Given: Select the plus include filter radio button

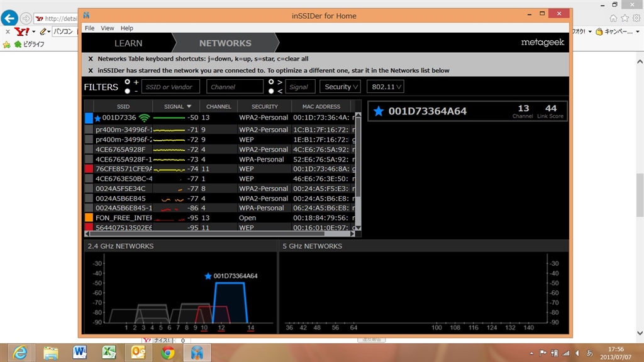Looking at the screenshot, I should [x=127, y=82].
